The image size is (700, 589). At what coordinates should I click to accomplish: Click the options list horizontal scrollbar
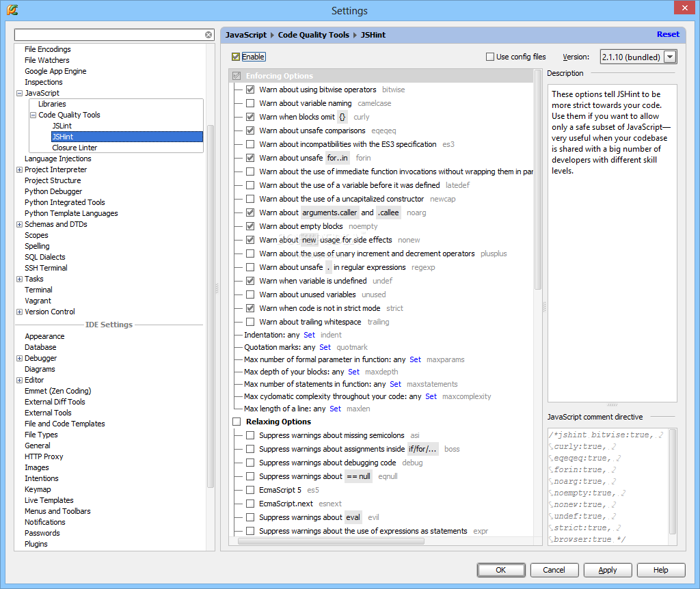(x=331, y=541)
